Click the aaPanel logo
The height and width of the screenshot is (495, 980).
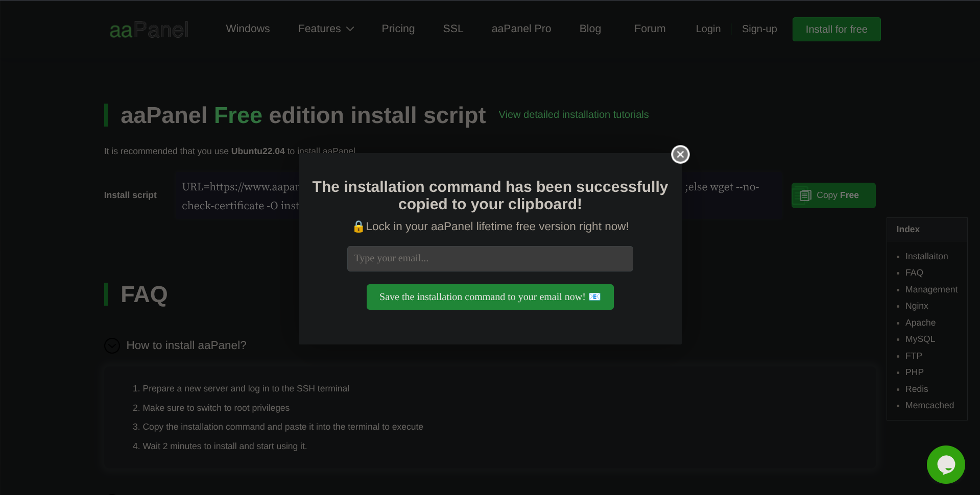(x=149, y=30)
